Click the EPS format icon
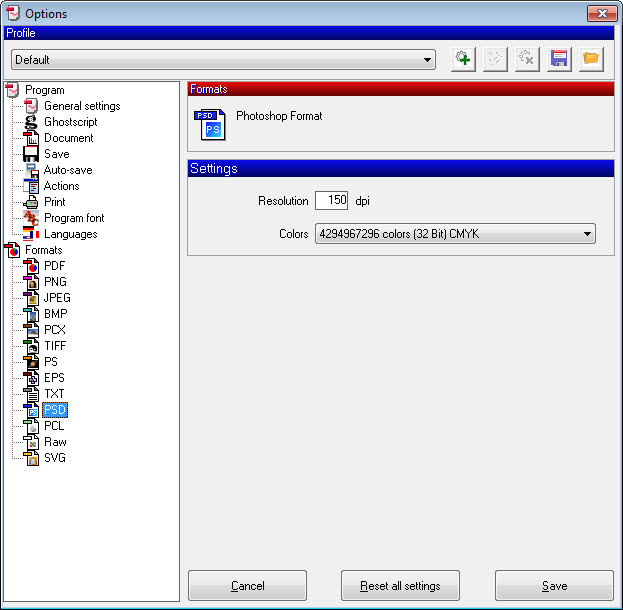Screen dimensions: 623x610 tap(31, 378)
